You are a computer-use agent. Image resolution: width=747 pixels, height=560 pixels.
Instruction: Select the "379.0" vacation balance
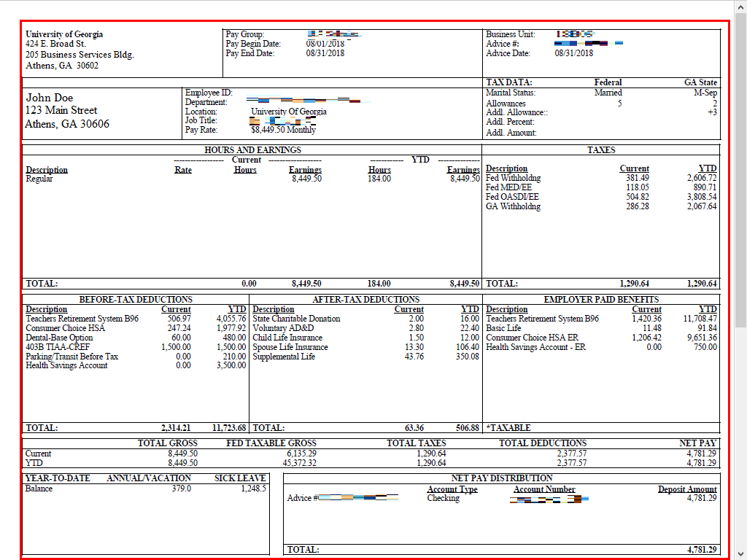point(182,489)
